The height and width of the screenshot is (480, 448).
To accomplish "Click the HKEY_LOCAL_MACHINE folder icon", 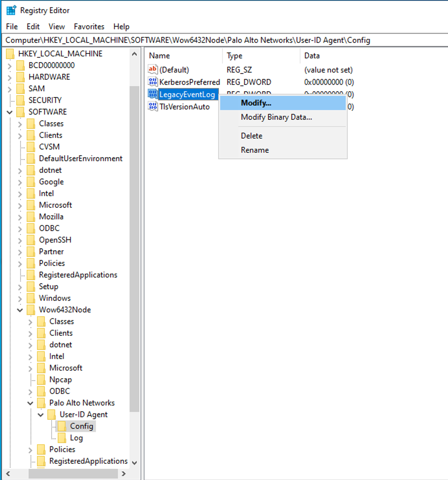I will (x=11, y=53).
